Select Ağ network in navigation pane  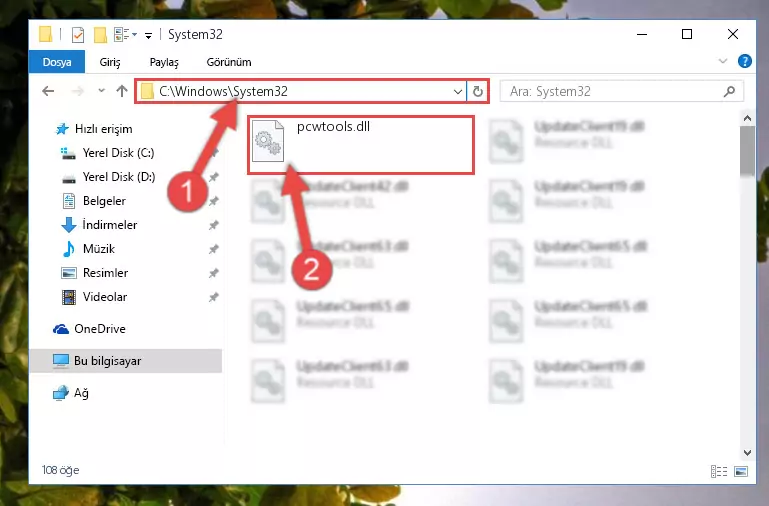pos(71,393)
